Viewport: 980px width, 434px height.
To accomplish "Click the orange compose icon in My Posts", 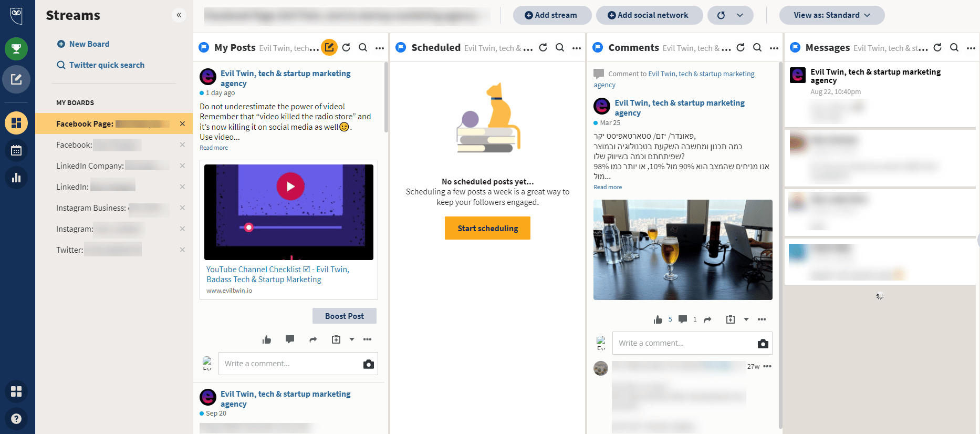I will [x=329, y=48].
